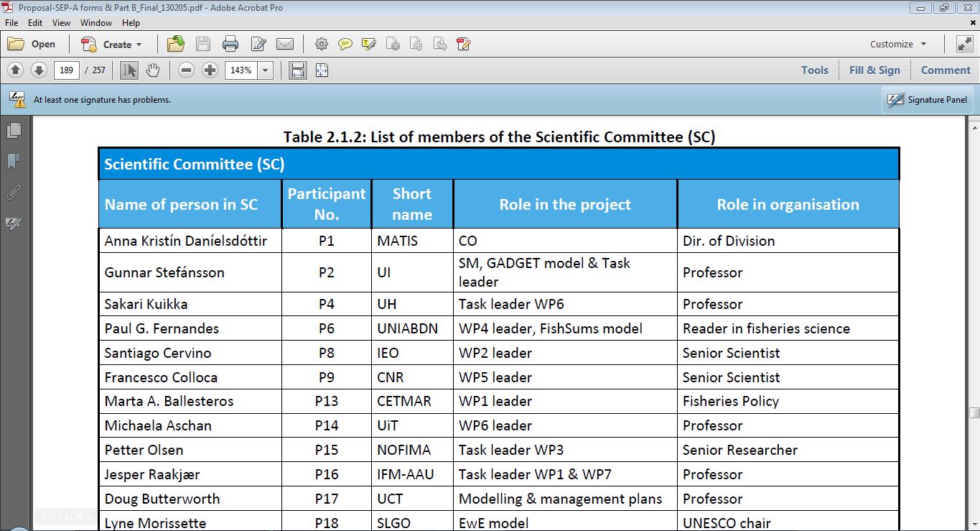Send file by email envelope icon

tap(285, 44)
